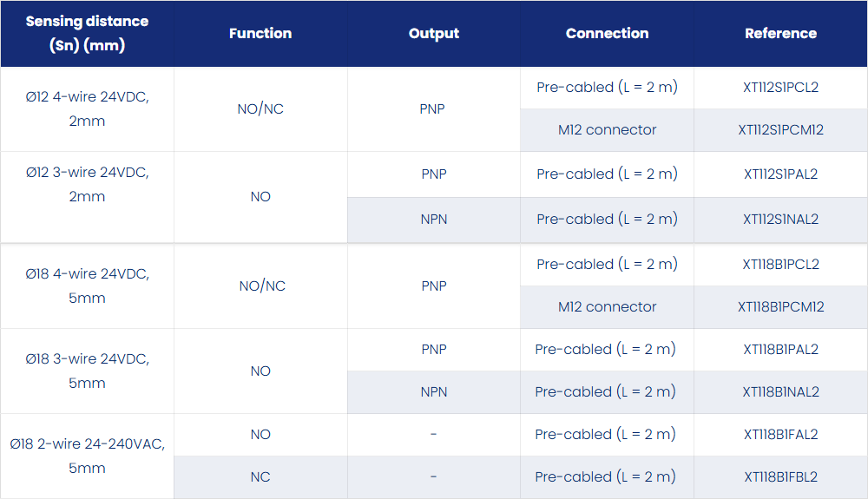Image resolution: width=868 pixels, height=499 pixels.
Task: Click the Output column header
Action: [x=433, y=33]
